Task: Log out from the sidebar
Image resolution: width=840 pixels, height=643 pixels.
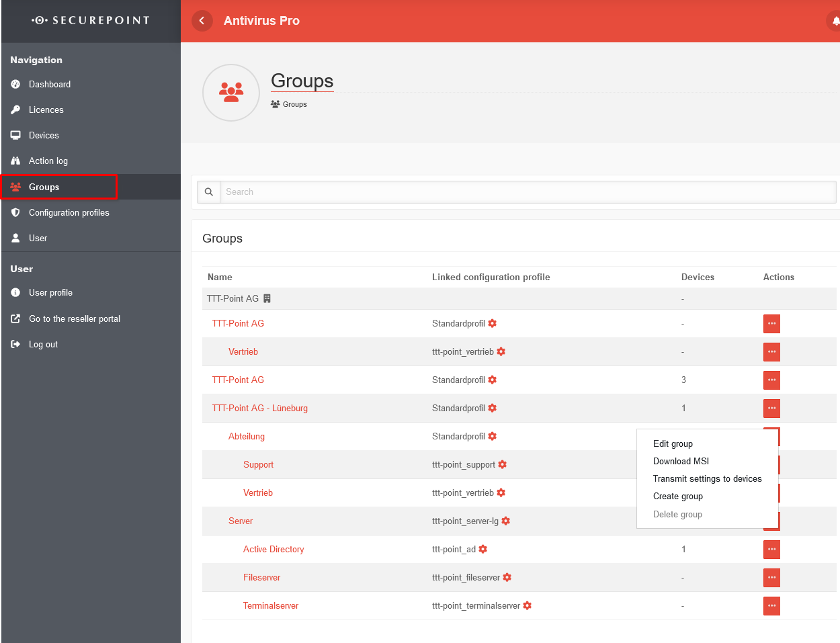Action: (43, 344)
